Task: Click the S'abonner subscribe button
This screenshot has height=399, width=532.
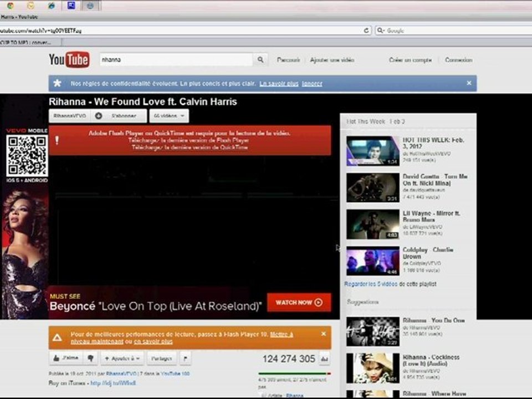Action: 119,116
